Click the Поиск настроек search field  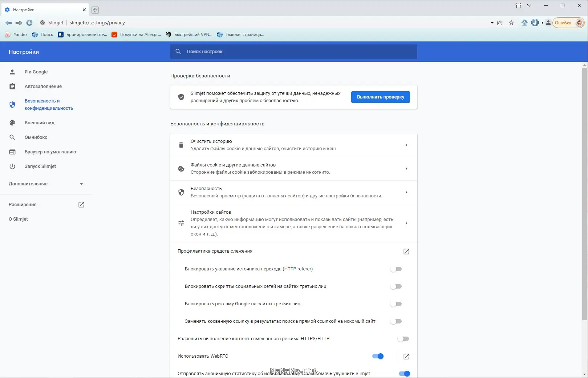[293, 51]
